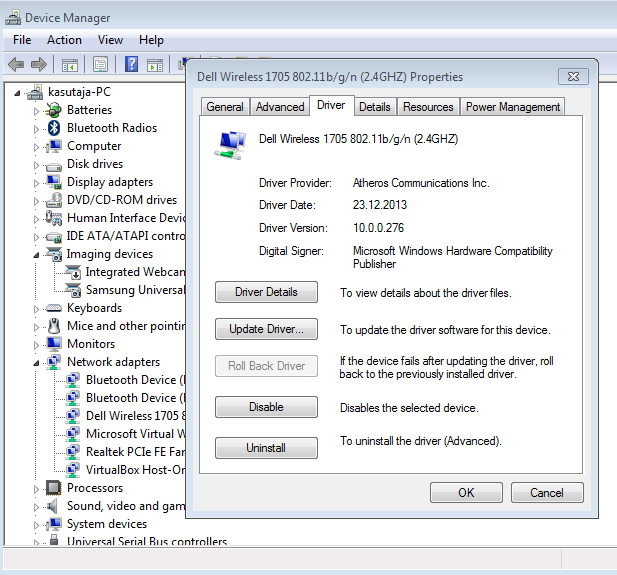
Task: Dismiss the dialog with Cancel
Action: click(547, 493)
